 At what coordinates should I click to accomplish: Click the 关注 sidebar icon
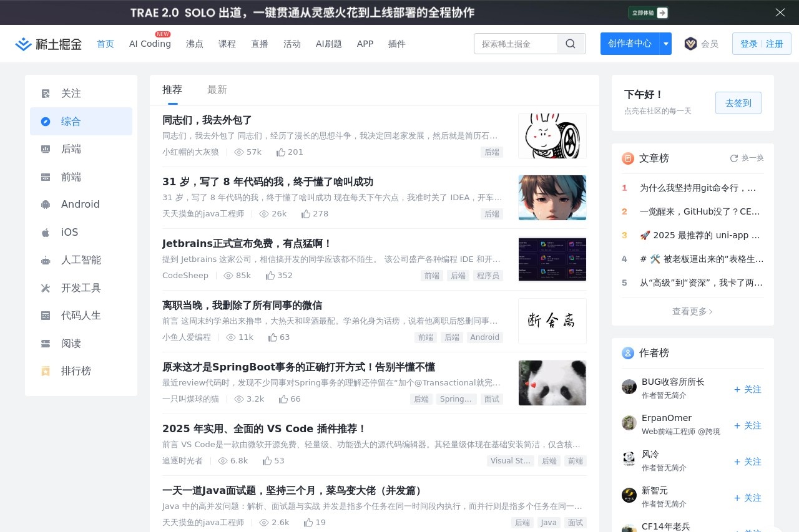coord(46,94)
